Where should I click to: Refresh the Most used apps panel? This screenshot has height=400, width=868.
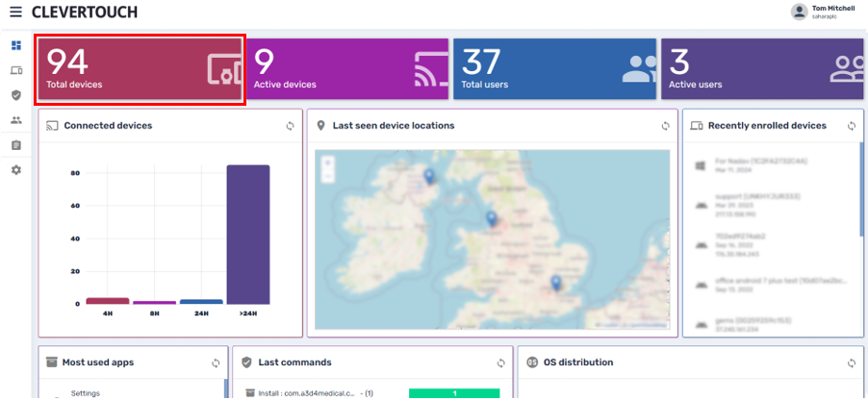pos(216,362)
